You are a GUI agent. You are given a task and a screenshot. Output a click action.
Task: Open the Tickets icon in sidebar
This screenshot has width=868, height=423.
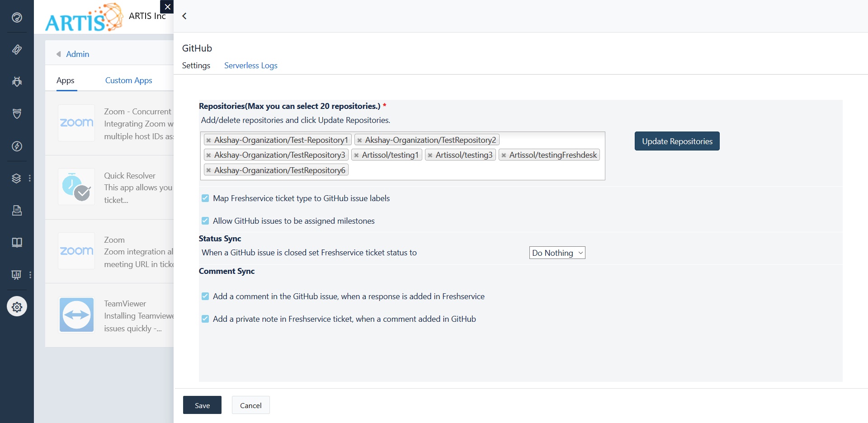[x=17, y=50]
